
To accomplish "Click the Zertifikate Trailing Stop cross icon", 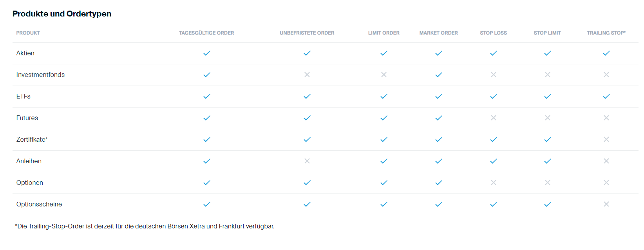I will pos(606,139).
